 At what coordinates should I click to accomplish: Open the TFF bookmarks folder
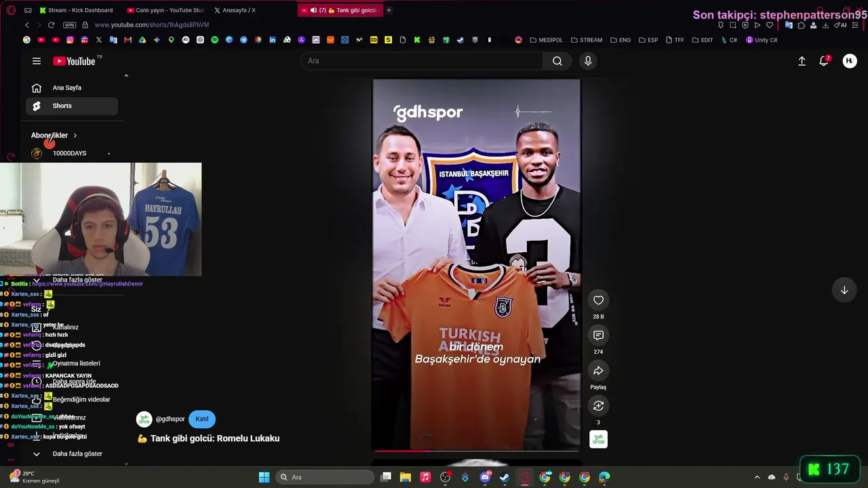[x=675, y=40]
